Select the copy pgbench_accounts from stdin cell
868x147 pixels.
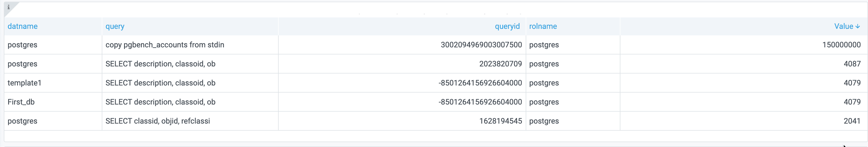pos(165,45)
